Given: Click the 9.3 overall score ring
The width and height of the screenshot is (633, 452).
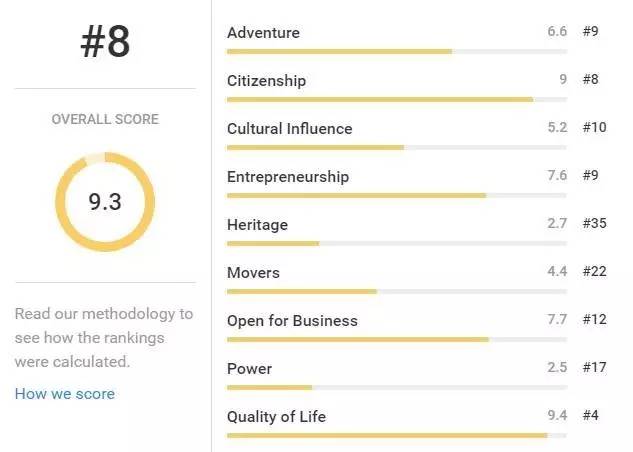Looking at the screenshot, I should tap(105, 202).
